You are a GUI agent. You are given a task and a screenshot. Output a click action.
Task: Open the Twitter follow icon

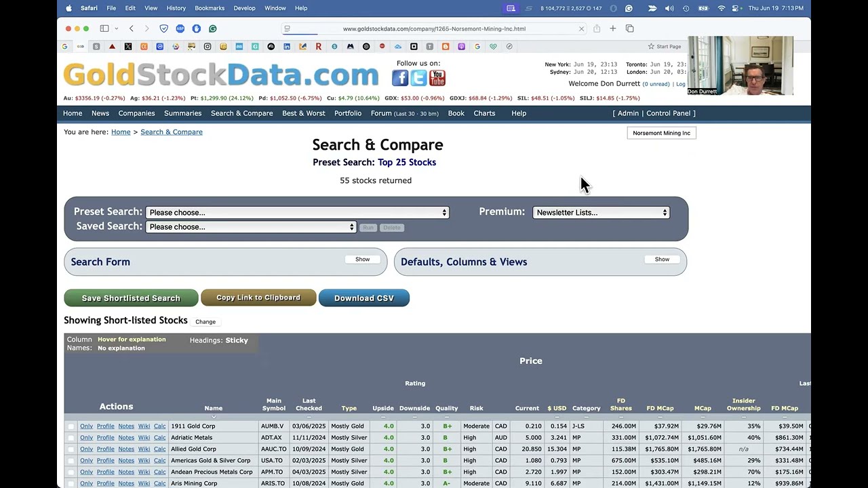[x=418, y=78]
